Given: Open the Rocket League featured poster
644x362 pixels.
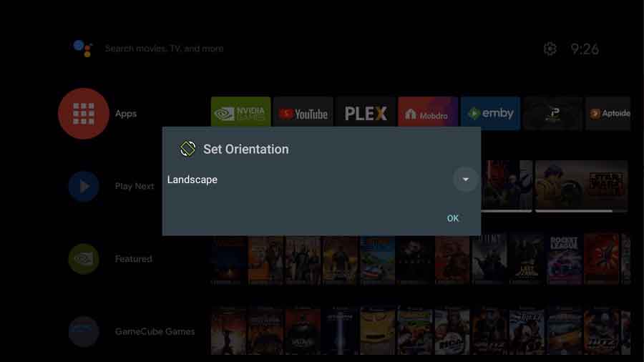Looking at the screenshot, I should [x=564, y=259].
